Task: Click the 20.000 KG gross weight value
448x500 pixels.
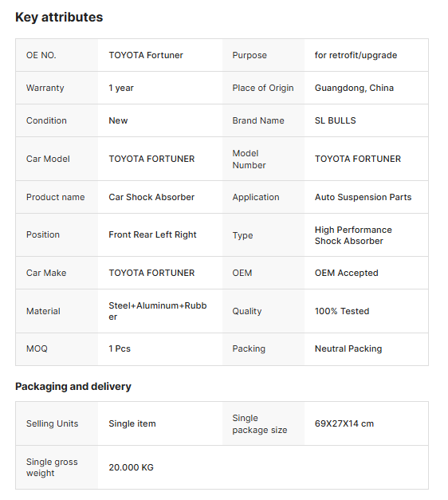Action: point(131,467)
